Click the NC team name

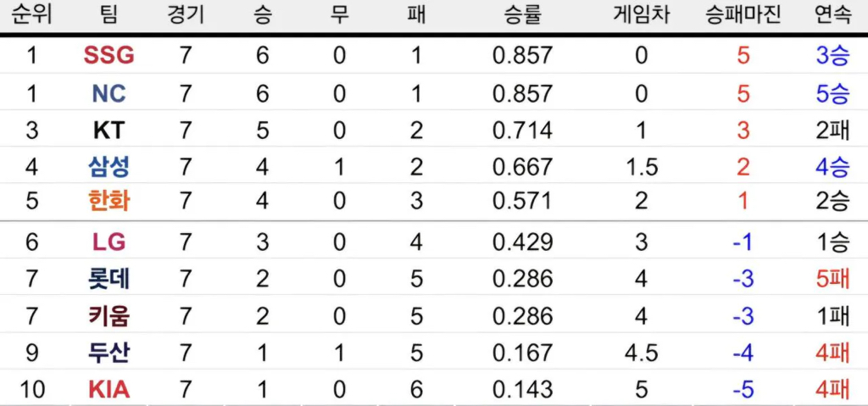(108, 93)
